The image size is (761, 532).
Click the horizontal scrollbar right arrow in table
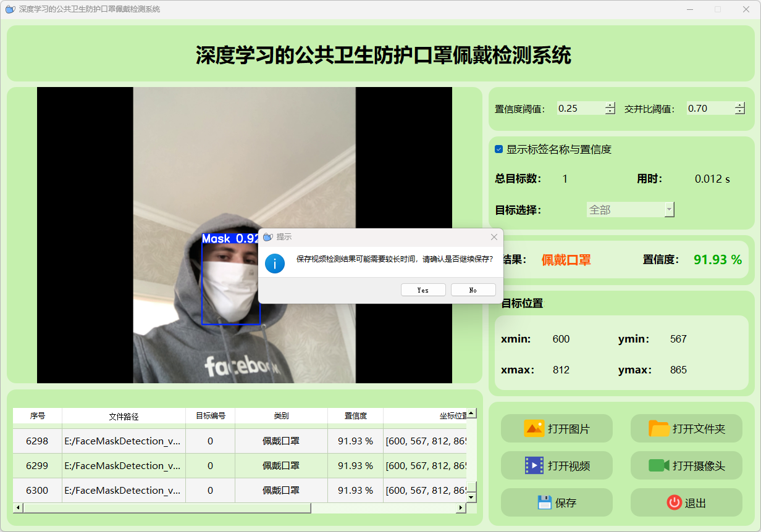click(x=460, y=508)
